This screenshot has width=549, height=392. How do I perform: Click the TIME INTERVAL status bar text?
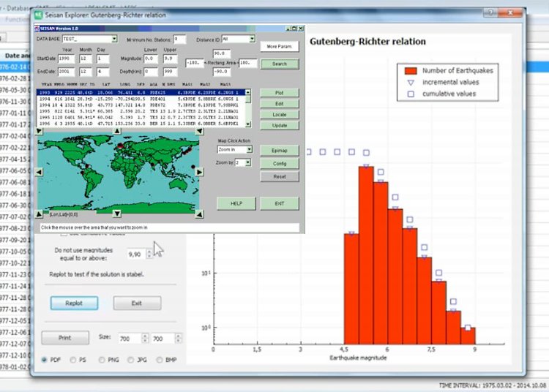pos(493,385)
